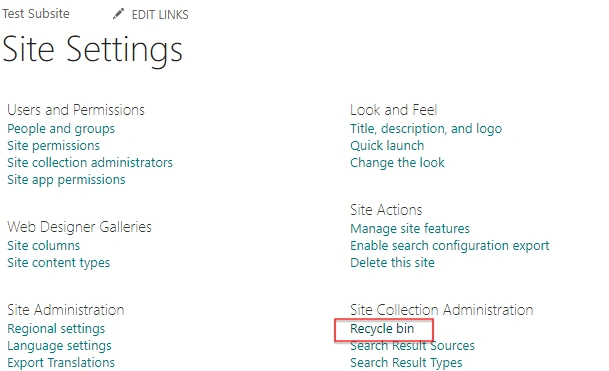Open the highlighted Recycle bin link

[x=382, y=329]
